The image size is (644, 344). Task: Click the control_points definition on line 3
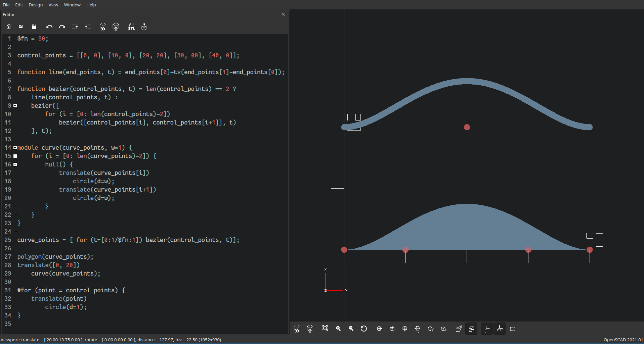coord(128,55)
